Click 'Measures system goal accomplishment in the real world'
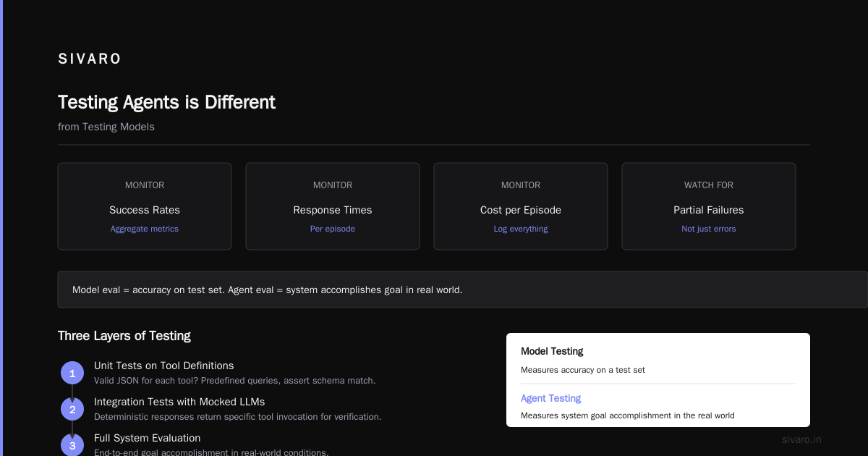This screenshot has width=868, height=456. coord(628,415)
